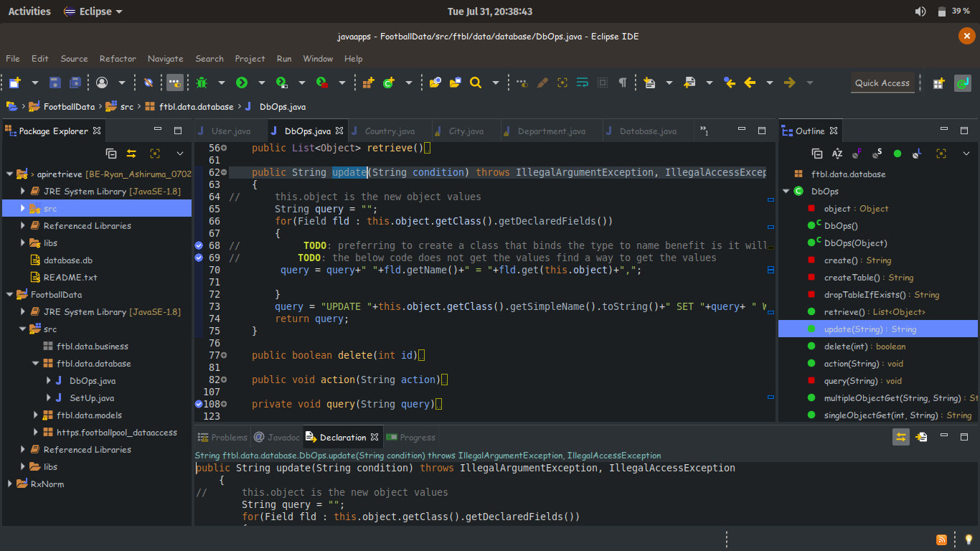
Task: Expand the ftbl.data.models package
Action: (x=37, y=415)
